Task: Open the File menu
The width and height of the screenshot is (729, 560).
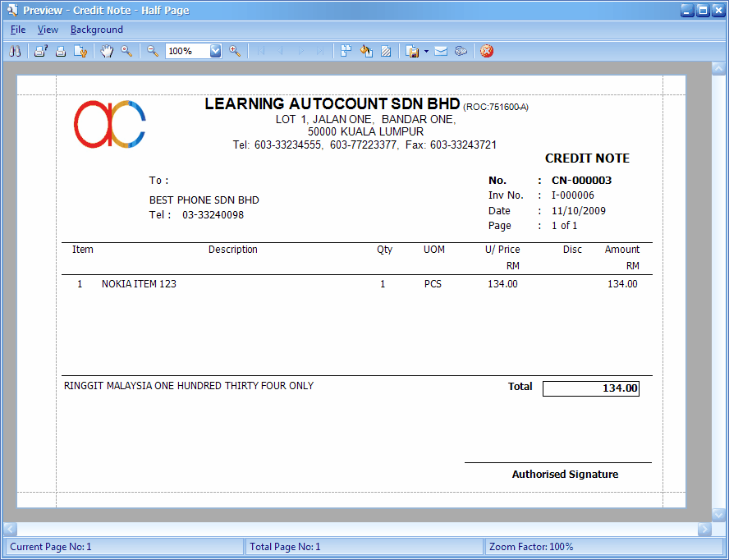Action: pos(18,30)
